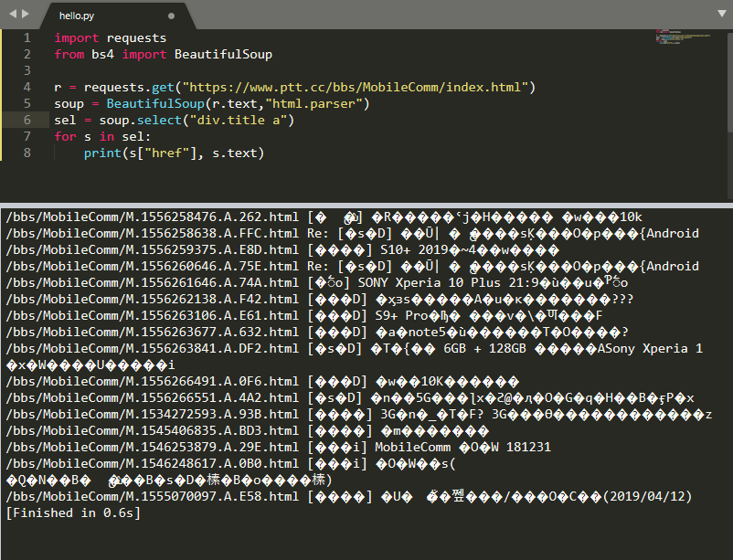Click the SONY Xperia 10 Plus output line
The height and width of the screenshot is (560, 733).
317,283
